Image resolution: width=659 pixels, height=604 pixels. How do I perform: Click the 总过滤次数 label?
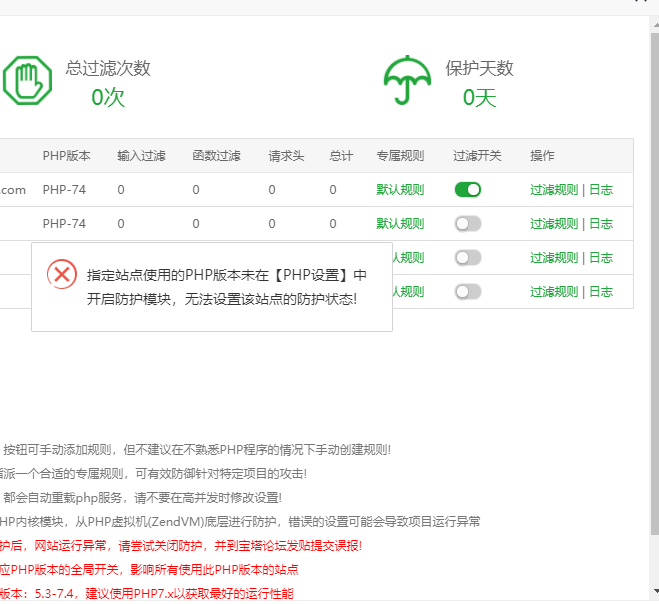pos(108,68)
